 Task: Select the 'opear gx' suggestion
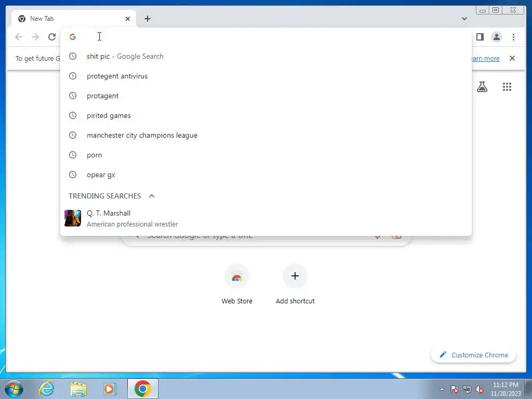point(265,175)
